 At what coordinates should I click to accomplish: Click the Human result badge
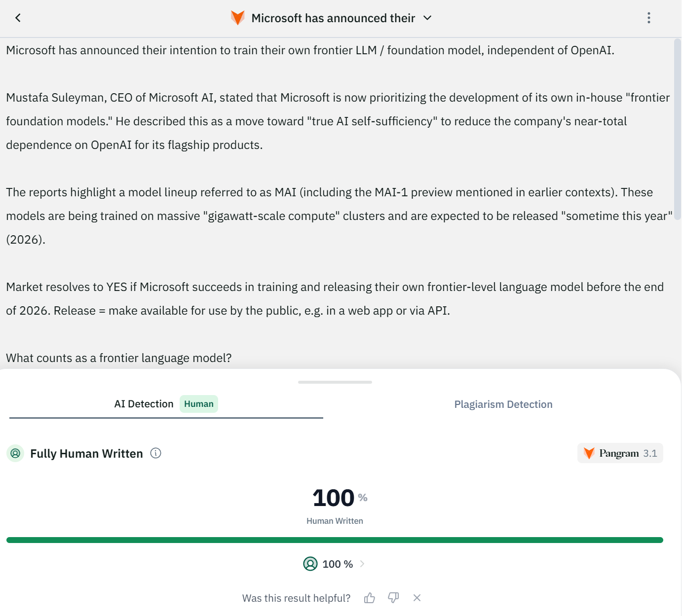click(198, 404)
